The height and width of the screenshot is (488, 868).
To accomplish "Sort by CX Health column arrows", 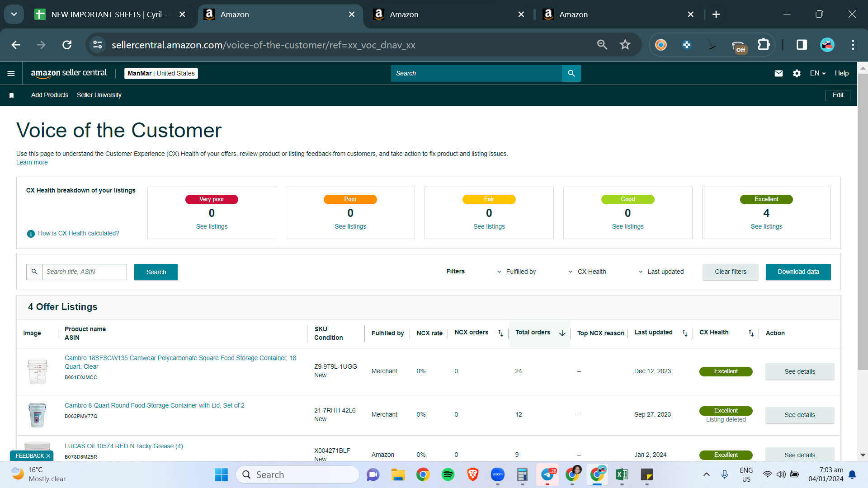I will tap(751, 333).
